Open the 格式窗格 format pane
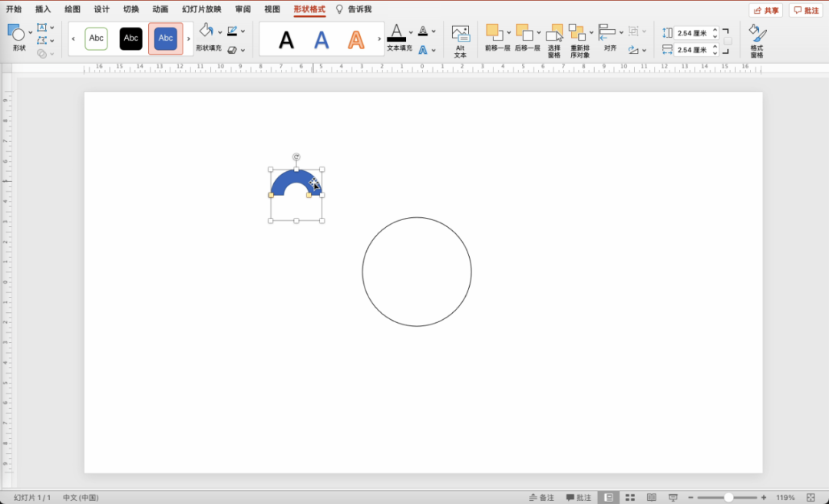This screenshot has width=829, height=504. click(x=757, y=41)
